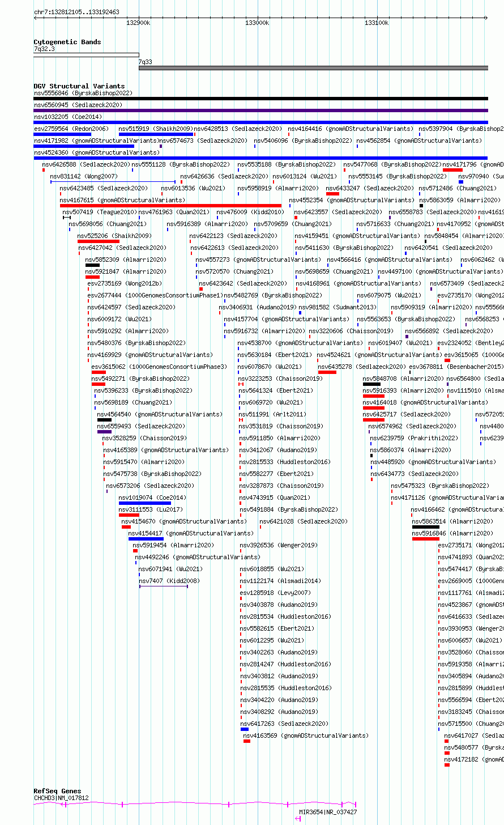Viewport: 504px width, 825px height.
Task: Select esv2677444 (1000GenomesConsortiumPhase1) label
Action: point(155,295)
